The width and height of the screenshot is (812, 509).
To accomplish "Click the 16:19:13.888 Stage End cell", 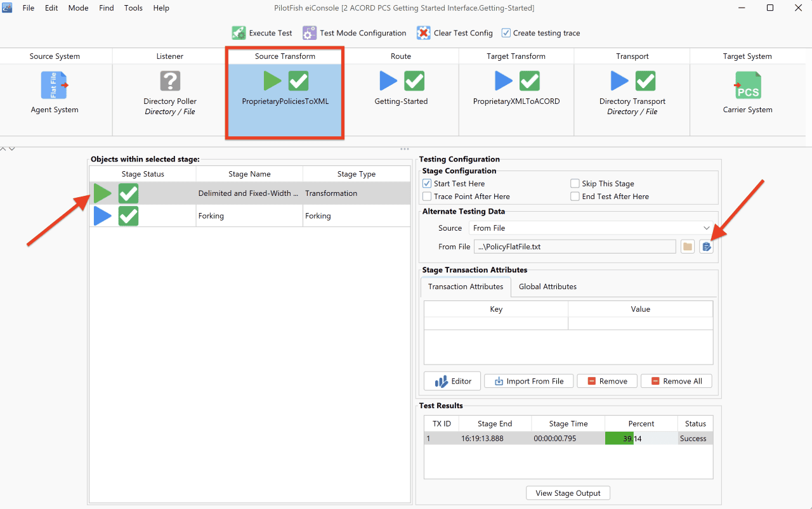I will tap(495, 438).
